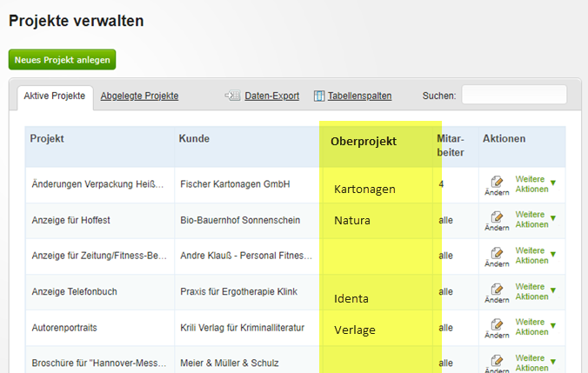Viewport: 588px width, 373px height.
Task: Click Ändern icon for Anzeige Telefonbuch
Action: (x=497, y=289)
